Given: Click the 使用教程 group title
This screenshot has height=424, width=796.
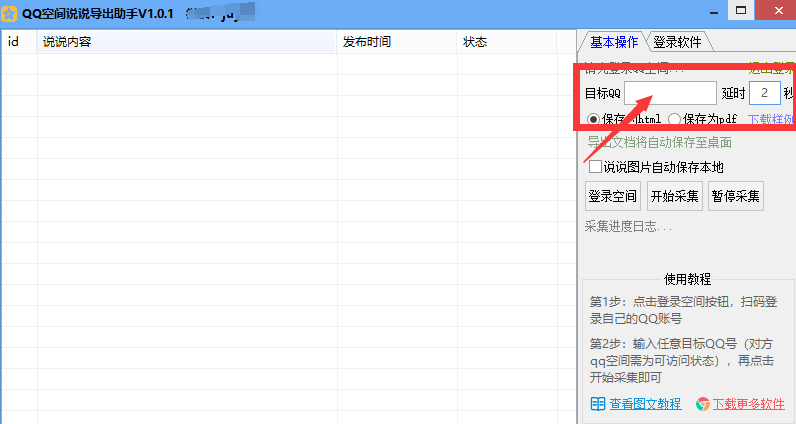Looking at the screenshot, I should coord(687,279).
